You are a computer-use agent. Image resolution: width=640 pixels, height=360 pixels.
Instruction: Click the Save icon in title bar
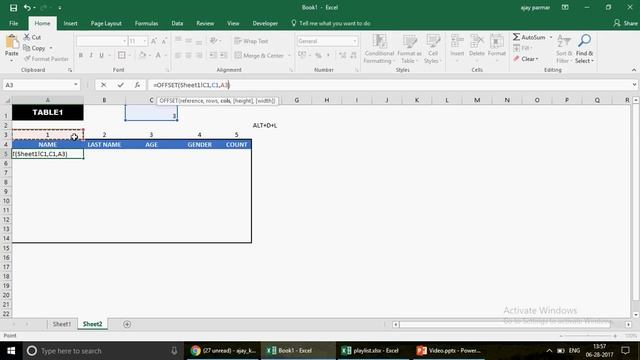point(13,8)
